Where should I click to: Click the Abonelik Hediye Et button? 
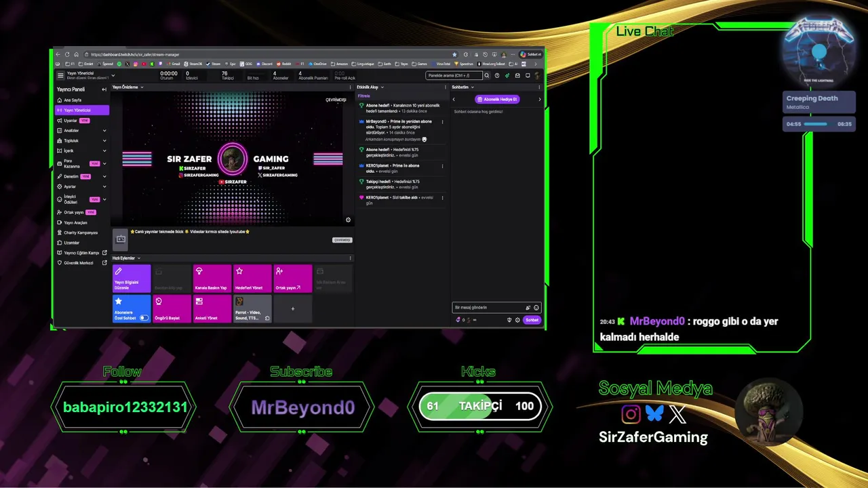[497, 99]
